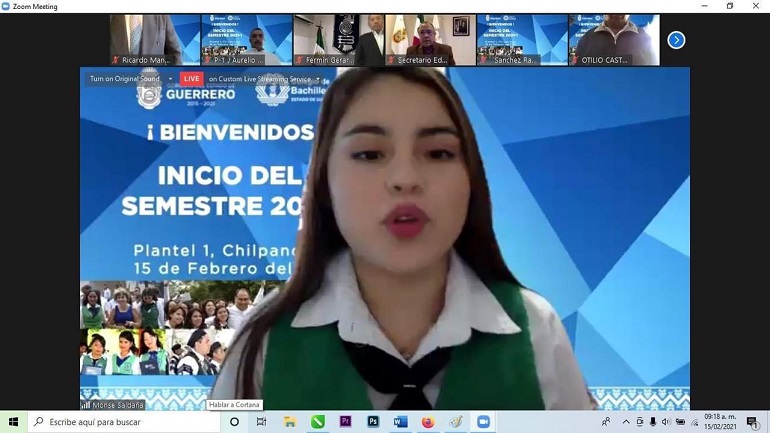Viewport: 770px width, 433px height.
Task: Open the green pen app in taskbar
Action: (x=318, y=422)
